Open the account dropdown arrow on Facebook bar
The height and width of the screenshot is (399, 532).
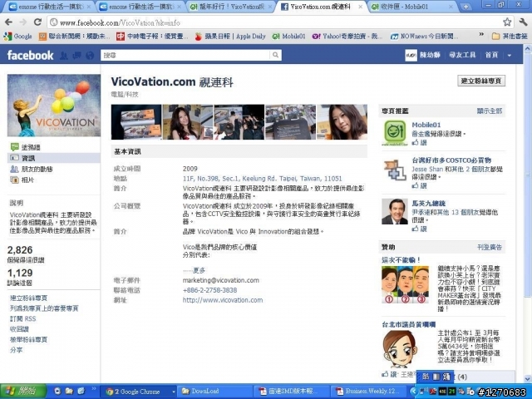tap(510, 56)
